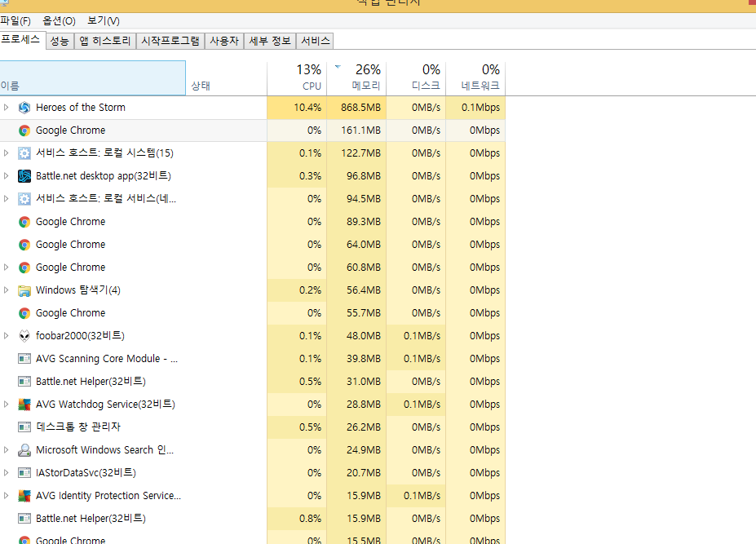Viewport: 756px width, 544px height.
Task: Switch to the 성능 tab
Action: click(x=60, y=41)
